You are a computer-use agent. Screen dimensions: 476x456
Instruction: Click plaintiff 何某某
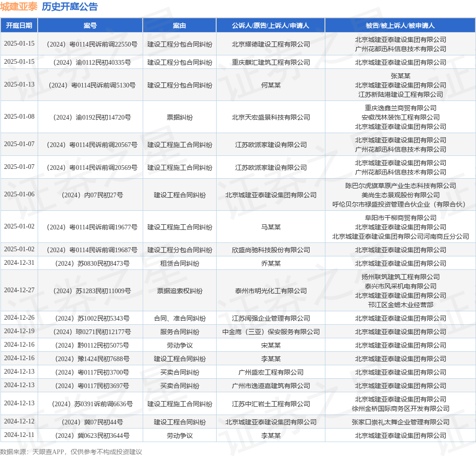pos(271,85)
